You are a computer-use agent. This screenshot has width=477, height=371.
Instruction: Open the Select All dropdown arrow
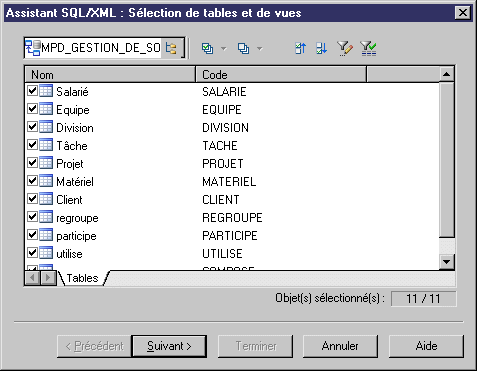click(223, 49)
